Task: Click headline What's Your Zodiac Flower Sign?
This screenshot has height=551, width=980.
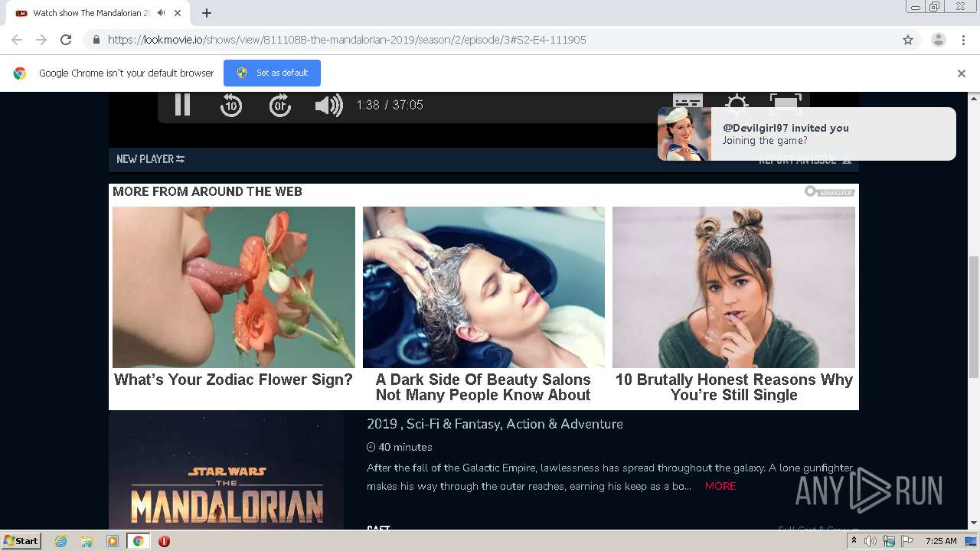Action: click(234, 380)
